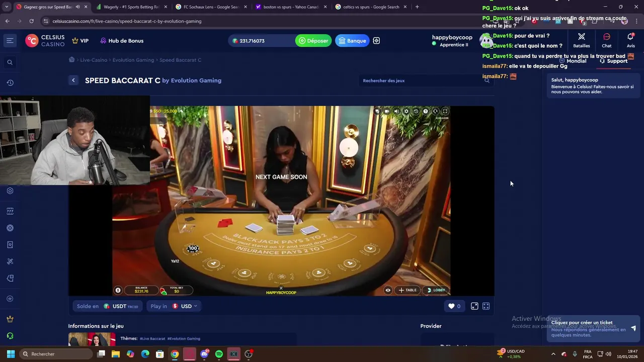Viewport: 644px width, 362px height.
Task: Open a new browser tab
Action: pyautogui.click(x=417, y=7)
